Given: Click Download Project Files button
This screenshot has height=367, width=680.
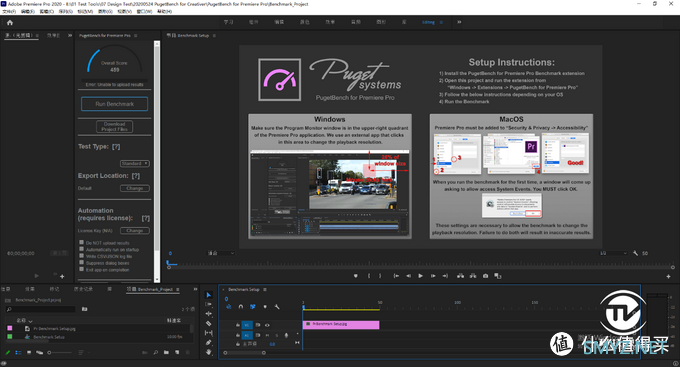Looking at the screenshot, I should coord(114,127).
